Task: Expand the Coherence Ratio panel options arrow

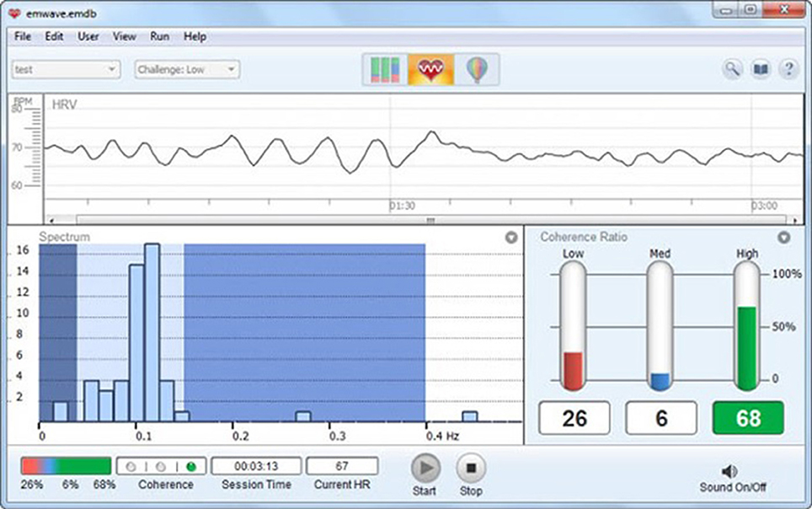Action: click(x=784, y=238)
